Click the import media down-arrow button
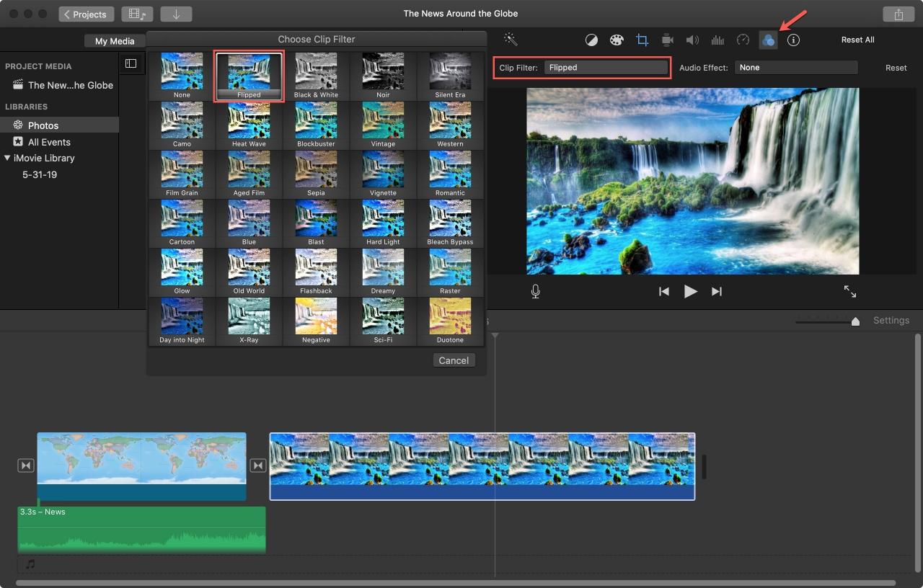Viewport: 923px width, 588px height. (176, 14)
